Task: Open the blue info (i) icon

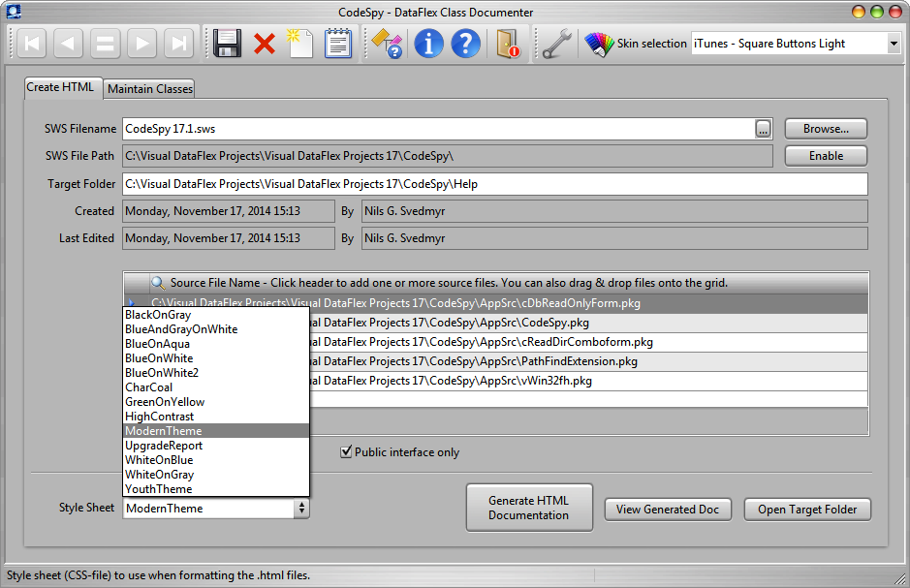Action: pos(429,44)
